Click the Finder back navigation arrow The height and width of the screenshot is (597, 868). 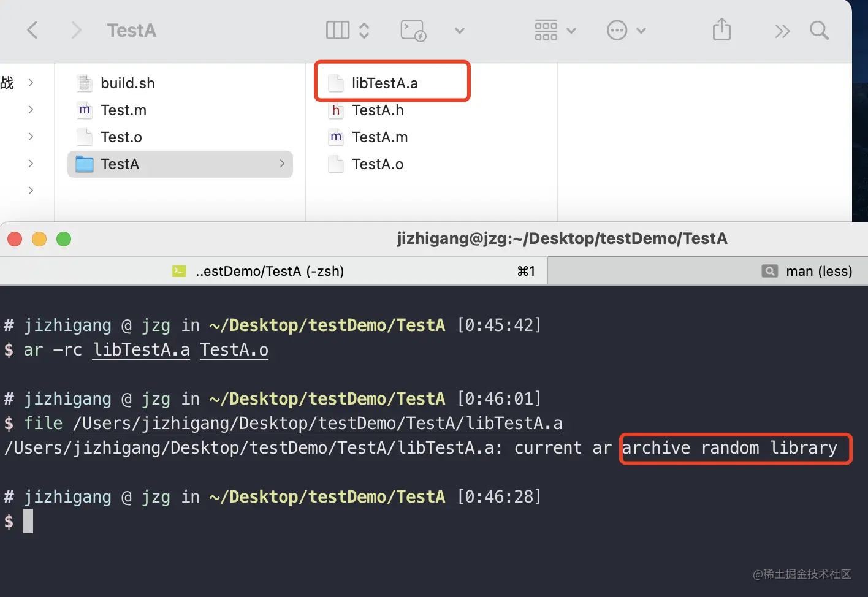click(x=32, y=30)
